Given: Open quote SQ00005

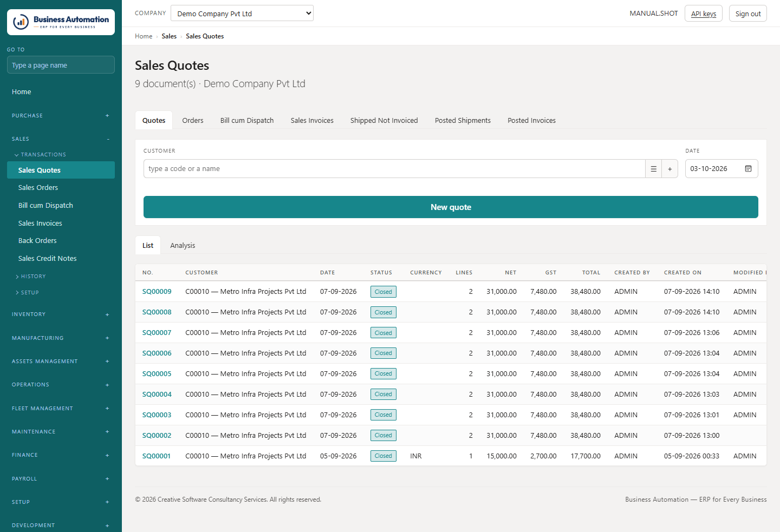Looking at the screenshot, I should [x=157, y=374].
